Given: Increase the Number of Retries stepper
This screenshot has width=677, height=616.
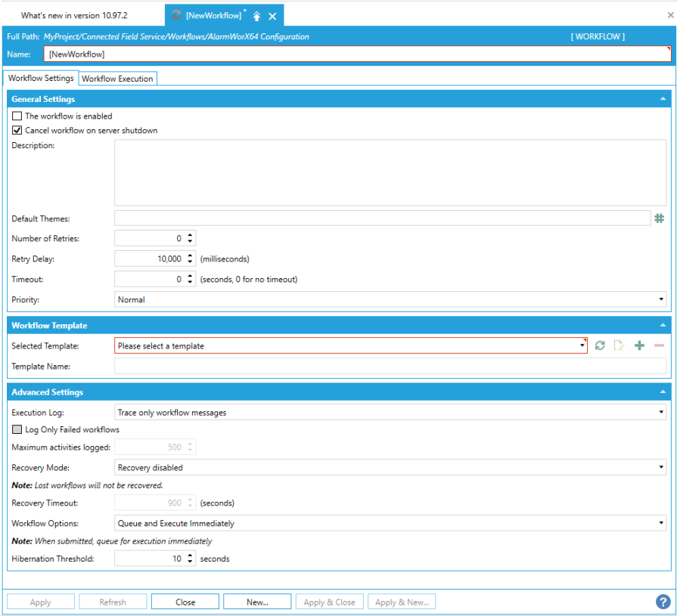Looking at the screenshot, I should coord(190,235).
